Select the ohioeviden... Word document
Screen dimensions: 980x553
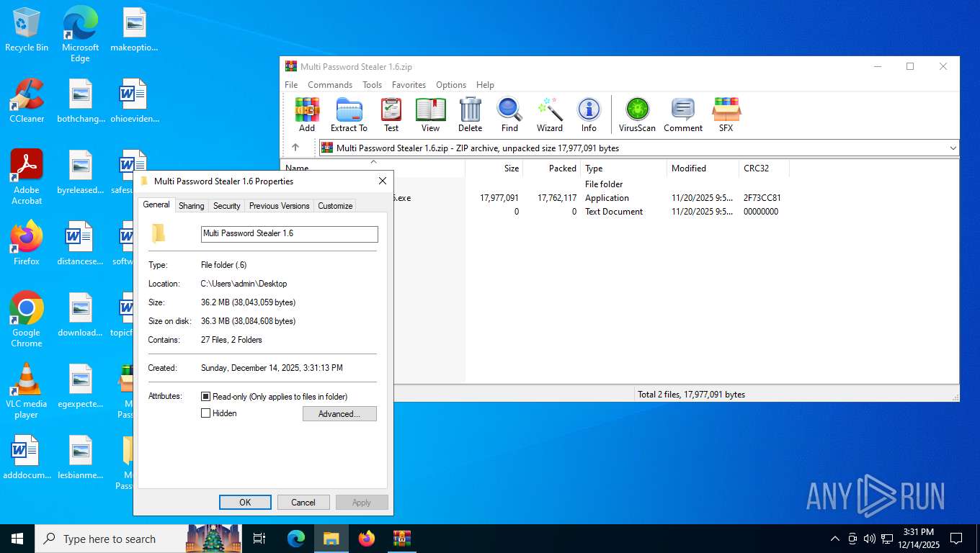click(134, 101)
